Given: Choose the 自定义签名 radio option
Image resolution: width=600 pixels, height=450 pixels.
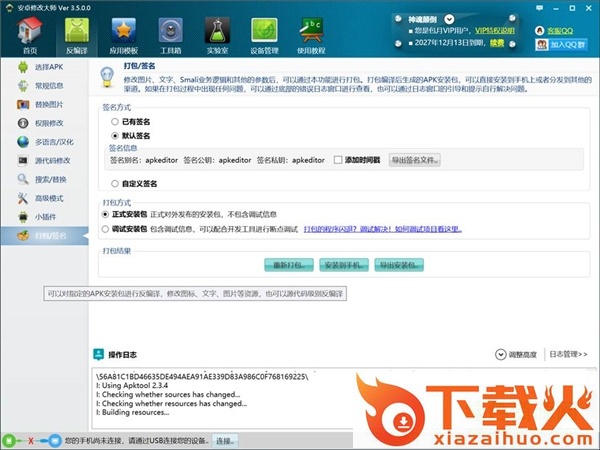Looking at the screenshot, I should pos(115,183).
